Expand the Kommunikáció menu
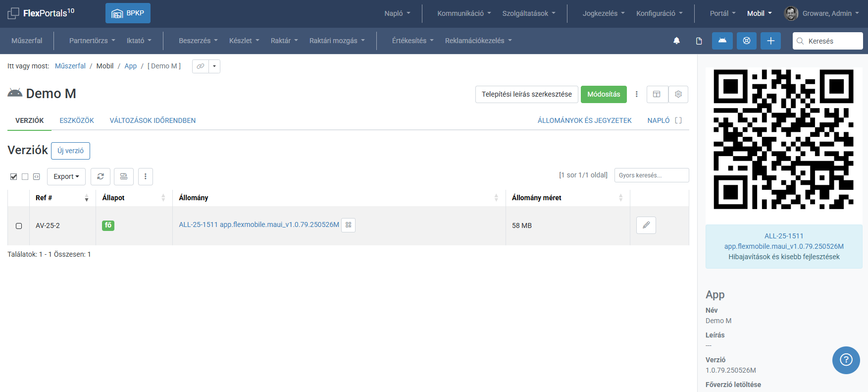The width and height of the screenshot is (868, 392). [464, 13]
